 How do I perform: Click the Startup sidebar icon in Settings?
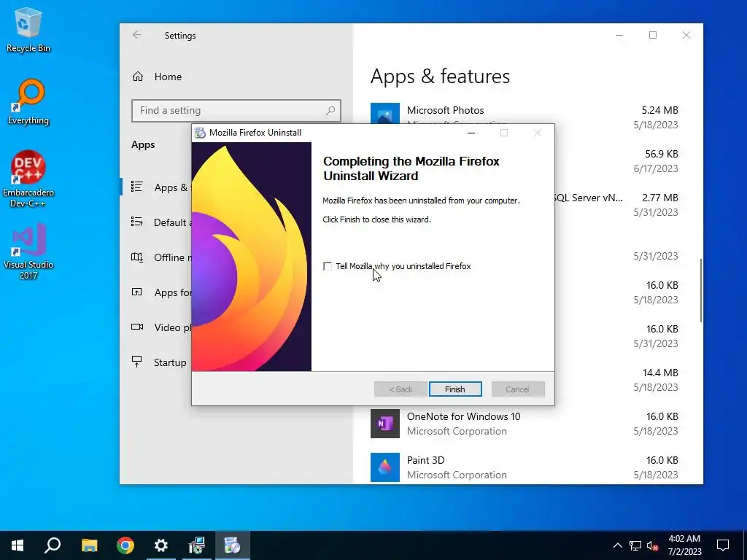point(137,362)
